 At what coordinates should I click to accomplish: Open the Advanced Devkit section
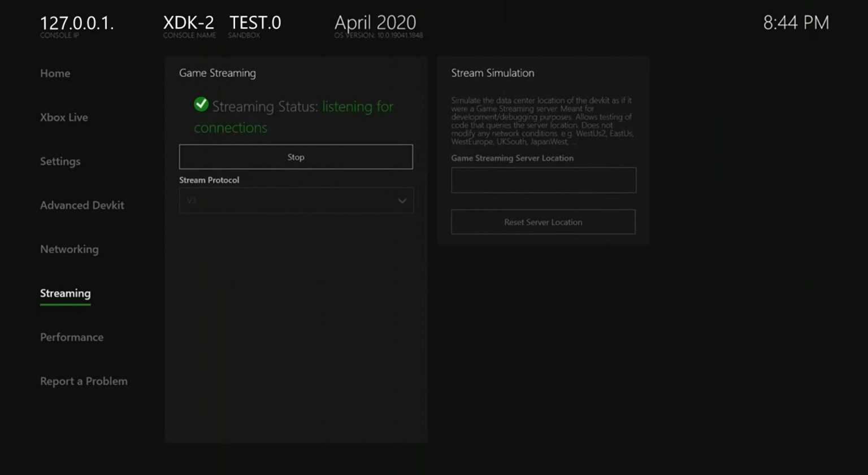(x=82, y=206)
